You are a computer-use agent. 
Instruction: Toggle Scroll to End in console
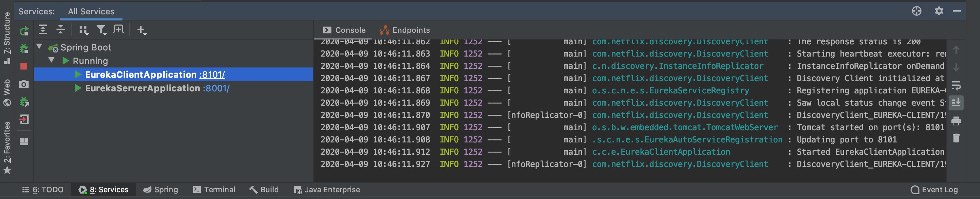[956, 103]
